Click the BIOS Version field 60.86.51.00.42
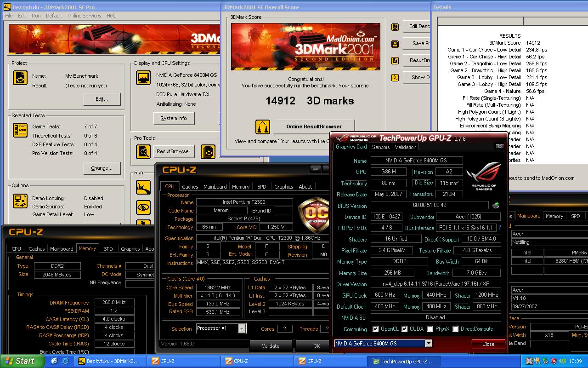 [x=430, y=206]
